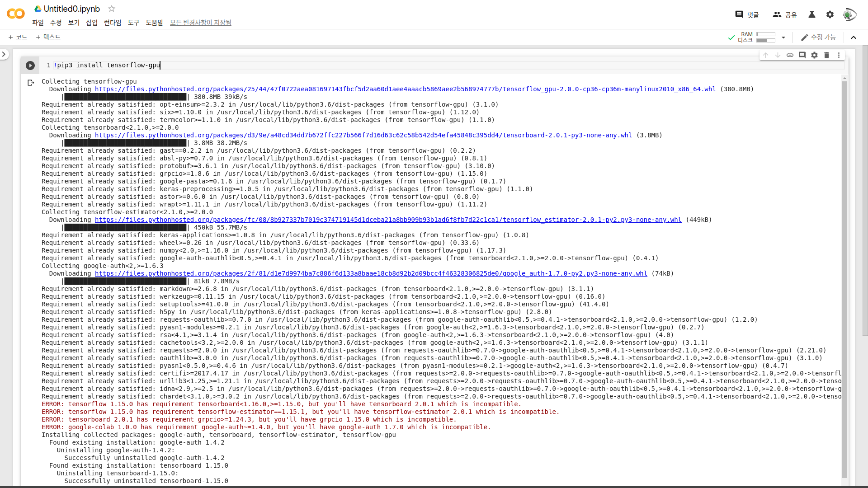868x488 pixels.
Task: Copy link to cell with the link icon
Action: [x=790, y=55]
